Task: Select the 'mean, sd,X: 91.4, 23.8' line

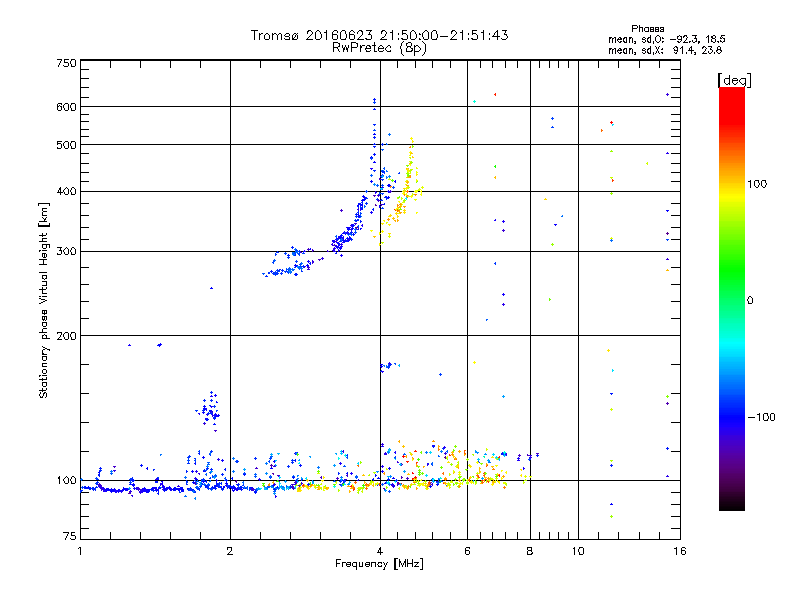Action: pos(665,50)
